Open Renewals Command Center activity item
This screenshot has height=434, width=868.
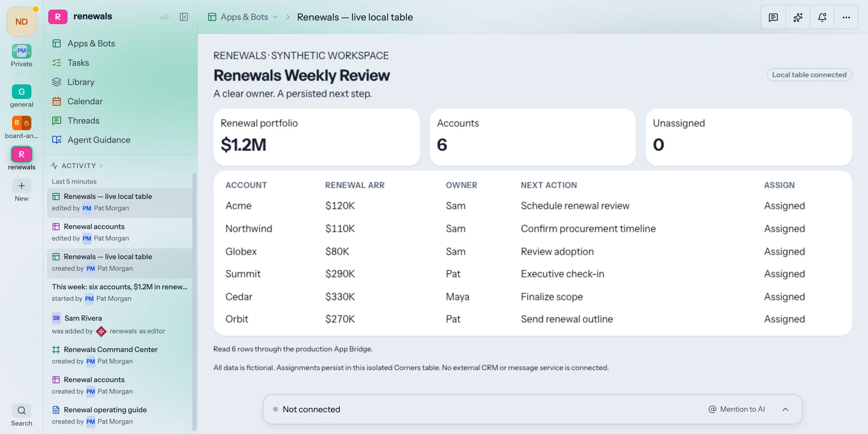[120, 355]
